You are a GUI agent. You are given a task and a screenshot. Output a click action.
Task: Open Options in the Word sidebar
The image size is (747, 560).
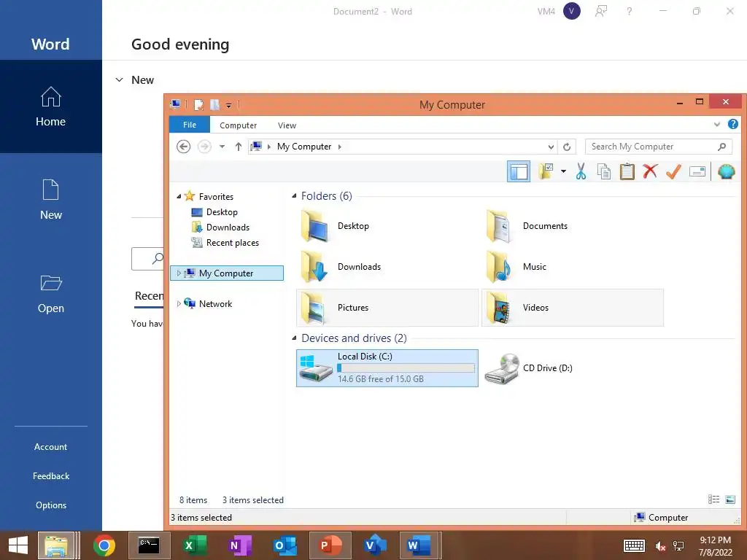point(50,505)
